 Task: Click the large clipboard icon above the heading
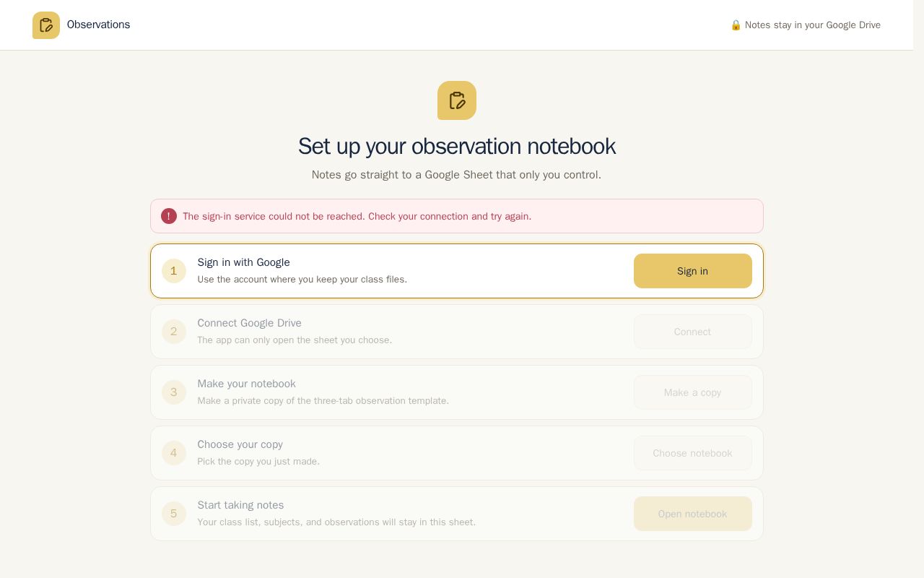point(457,100)
